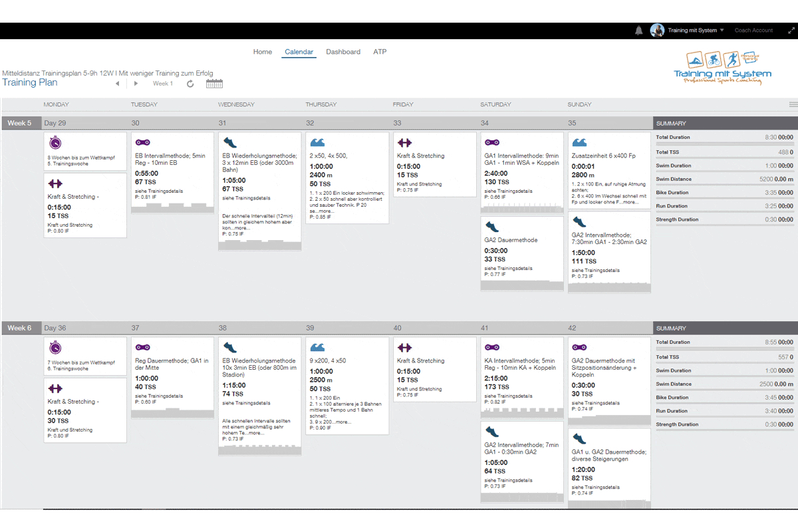Open Tuesday Day 30 bike workout EB Intervallmethode
This screenshot has height=532, width=798.
[x=171, y=159]
